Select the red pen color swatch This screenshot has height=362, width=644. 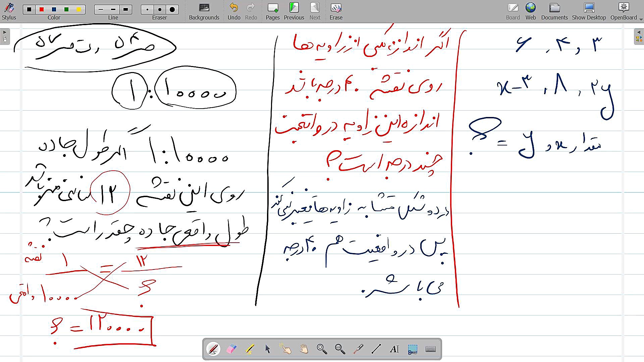tap(42, 9)
